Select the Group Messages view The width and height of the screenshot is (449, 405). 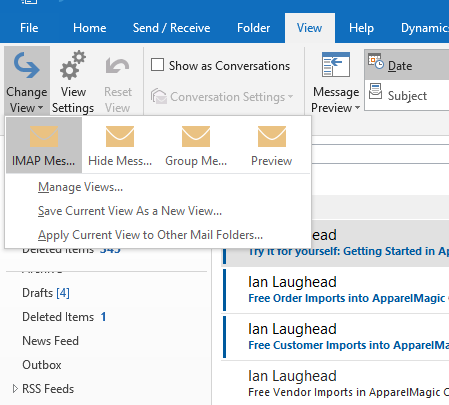(196, 145)
